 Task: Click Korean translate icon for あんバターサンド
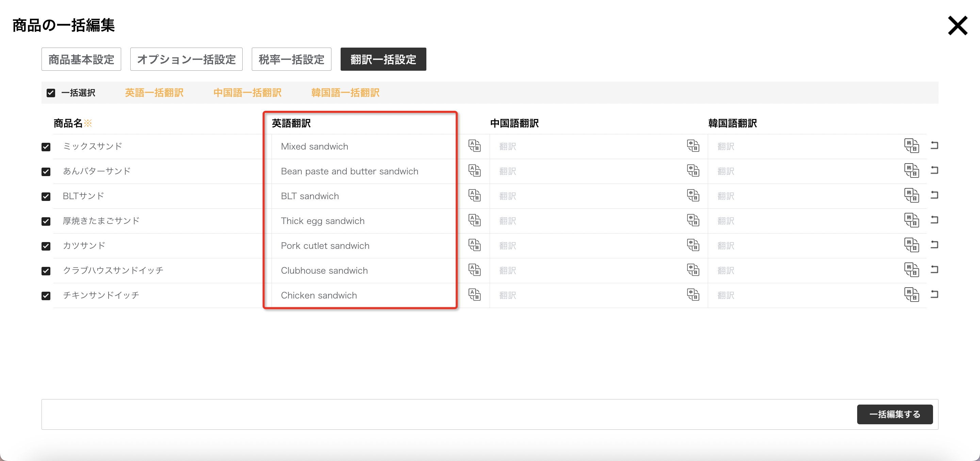pos(912,171)
